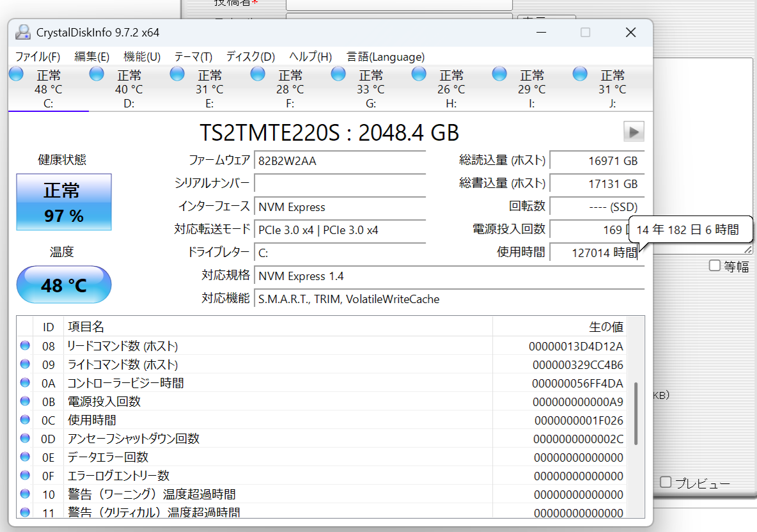Open the ファイル(F) menu
This screenshot has width=757, height=532.
tap(38, 57)
